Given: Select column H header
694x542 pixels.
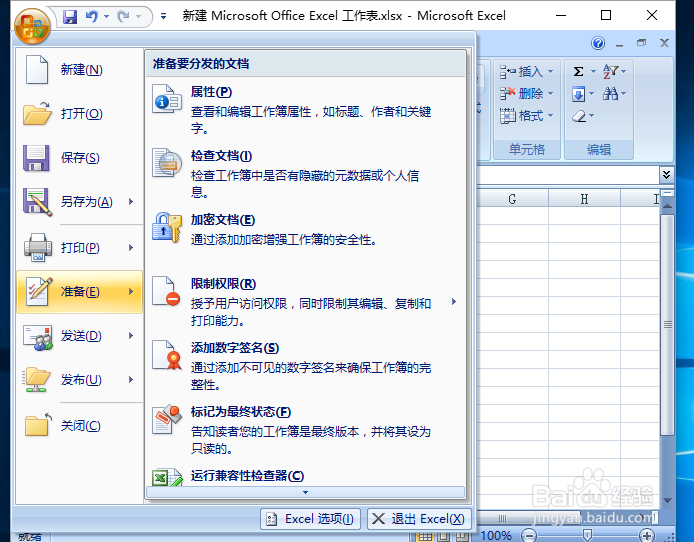Looking at the screenshot, I should coord(584,199).
